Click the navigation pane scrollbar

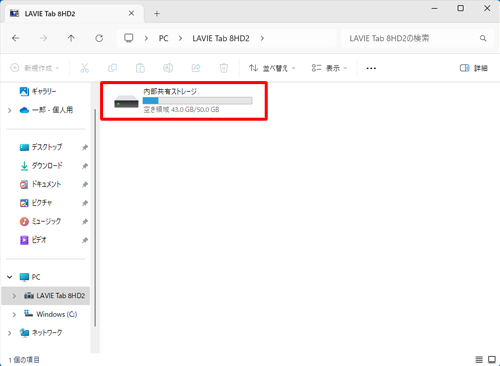pyautogui.click(x=95, y=217)
